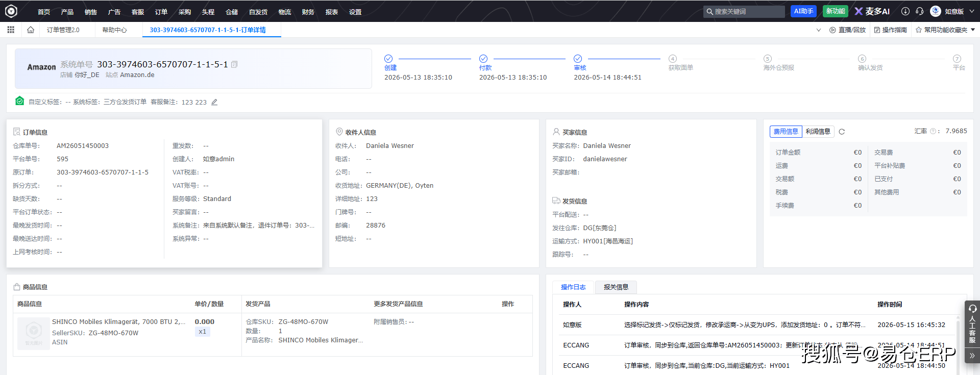Focus the 搜索关键词 search field

(744, 11)
